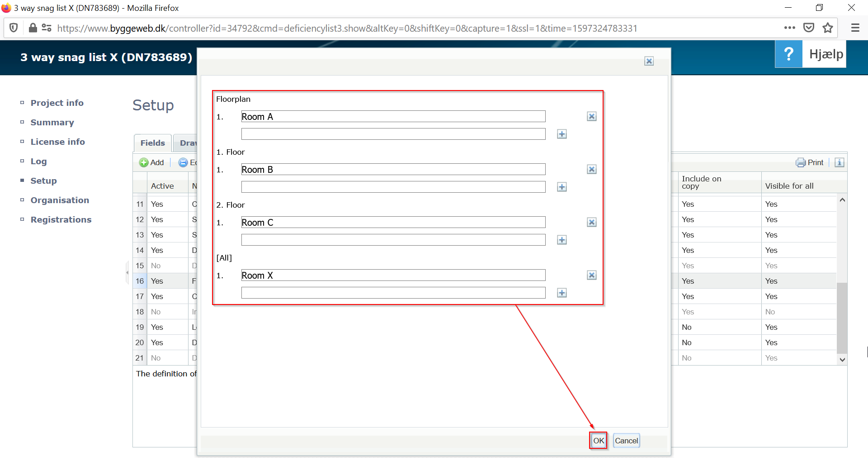868x461 pixels.
Task: Open the Hjælp question mark icon
Action: [x=788, y=54]
